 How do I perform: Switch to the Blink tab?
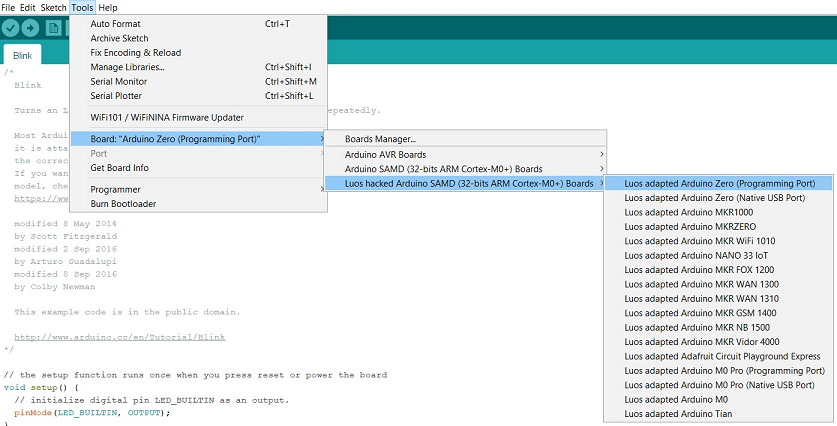[x=22, y=56]
